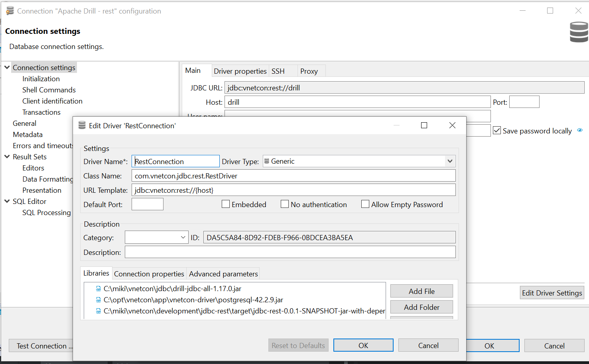Click the eye icon to show the password
589x364 pixels.
tap(580, 130)
